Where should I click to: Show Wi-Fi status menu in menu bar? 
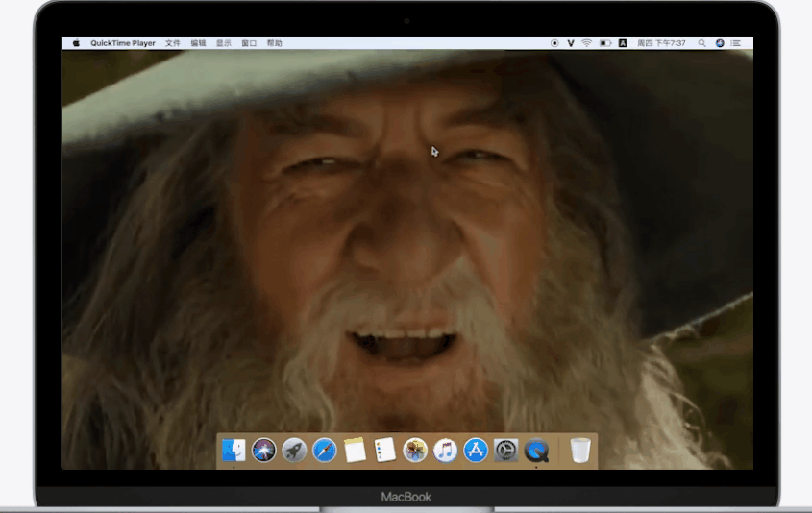click(x=586, y=43)
